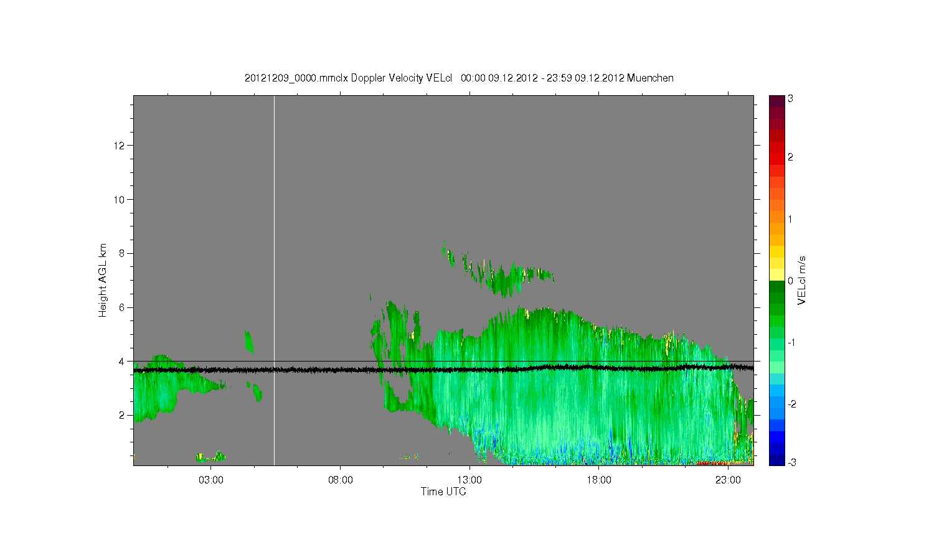
Task: Click the white vertical data-gap line
Action: pyautogui.click(x=274, y=280)
